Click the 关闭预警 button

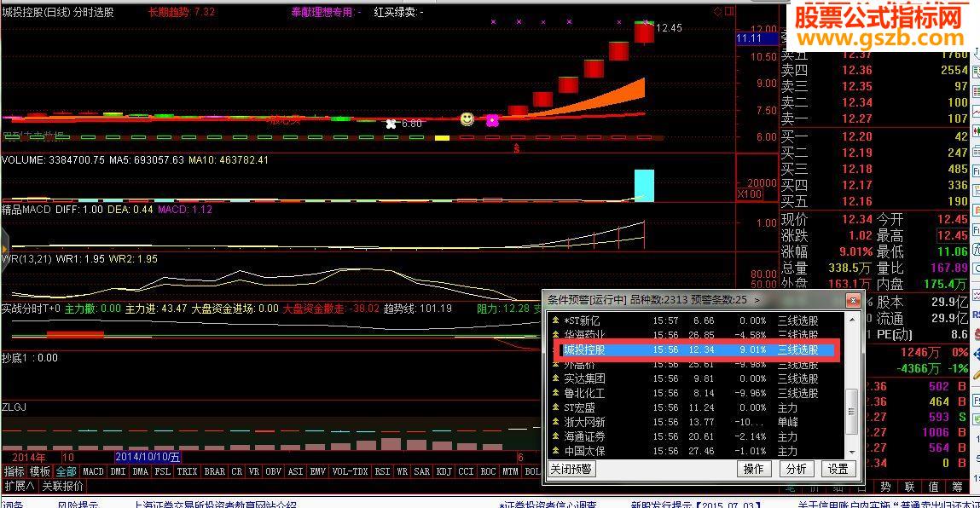click(x=571, y=469)
